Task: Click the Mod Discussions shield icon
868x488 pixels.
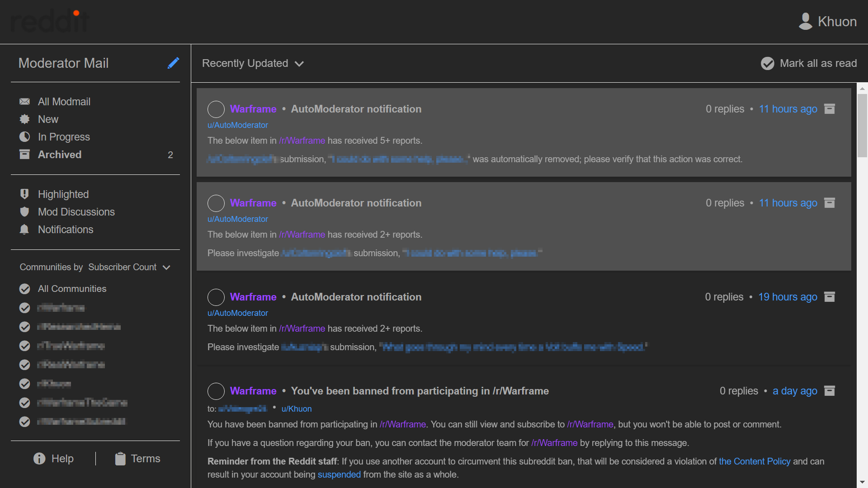Action: pos(24,212)
